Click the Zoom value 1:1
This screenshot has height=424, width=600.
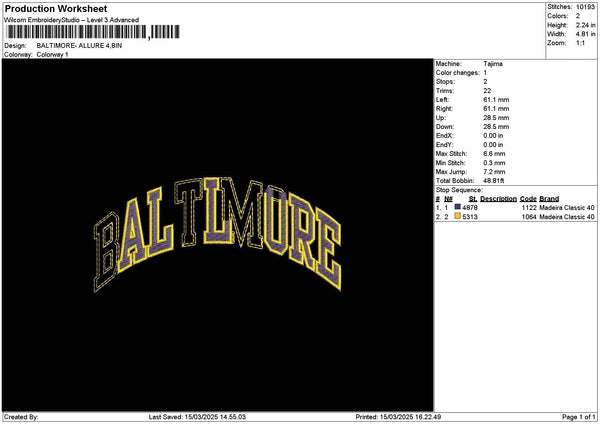580,43
